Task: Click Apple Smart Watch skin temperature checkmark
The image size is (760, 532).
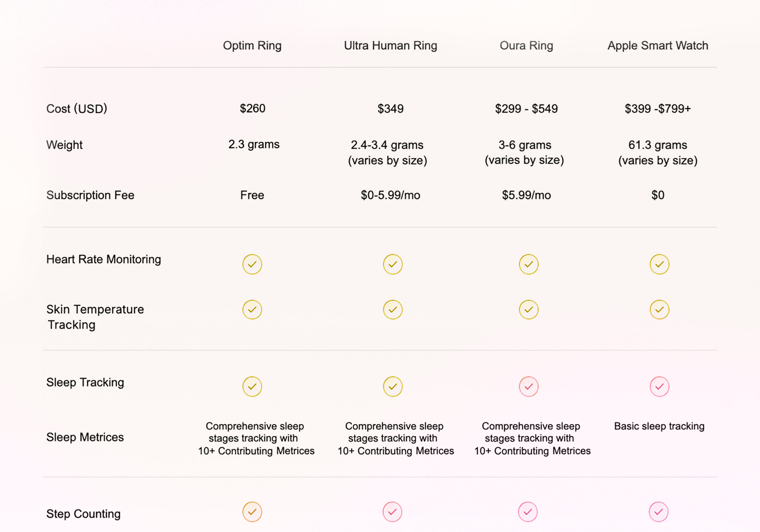Action: click(659, 310)
